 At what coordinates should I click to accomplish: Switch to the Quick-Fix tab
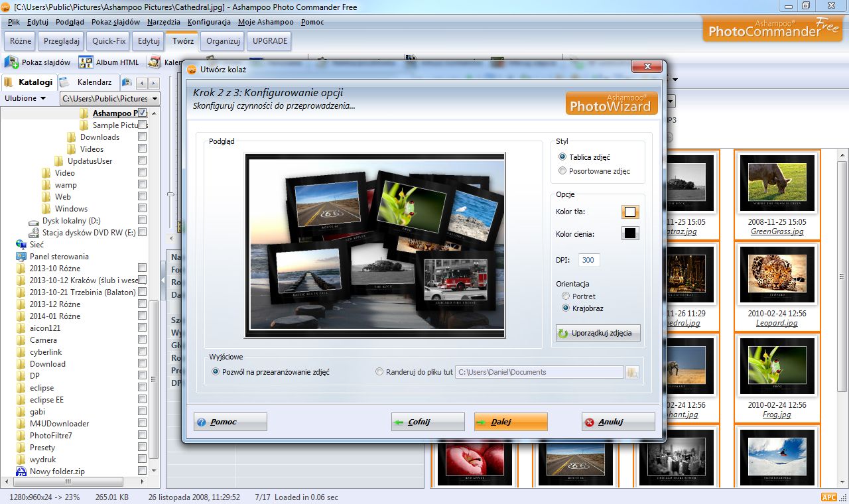coord(109,41)
